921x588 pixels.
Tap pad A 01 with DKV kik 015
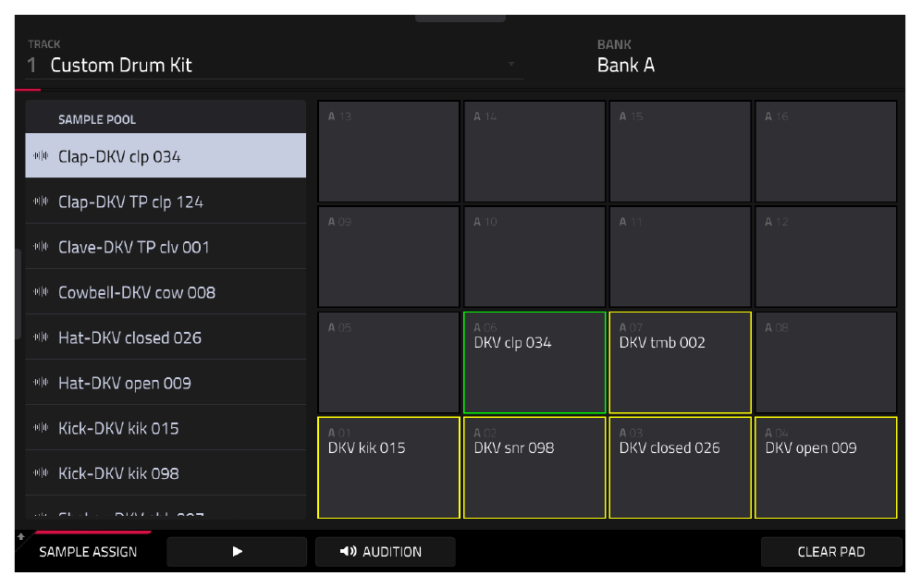[389, 468]
